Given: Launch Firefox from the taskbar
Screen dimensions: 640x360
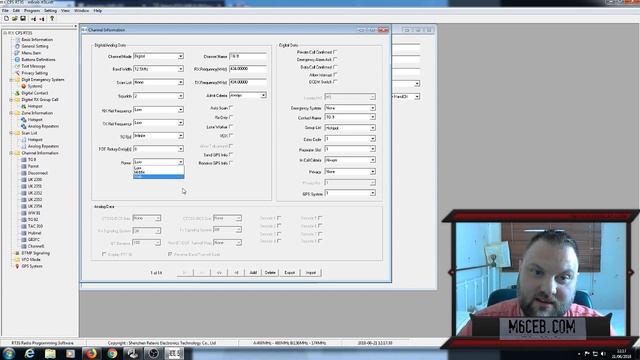Looking at the screenshot, I should 91,353.
